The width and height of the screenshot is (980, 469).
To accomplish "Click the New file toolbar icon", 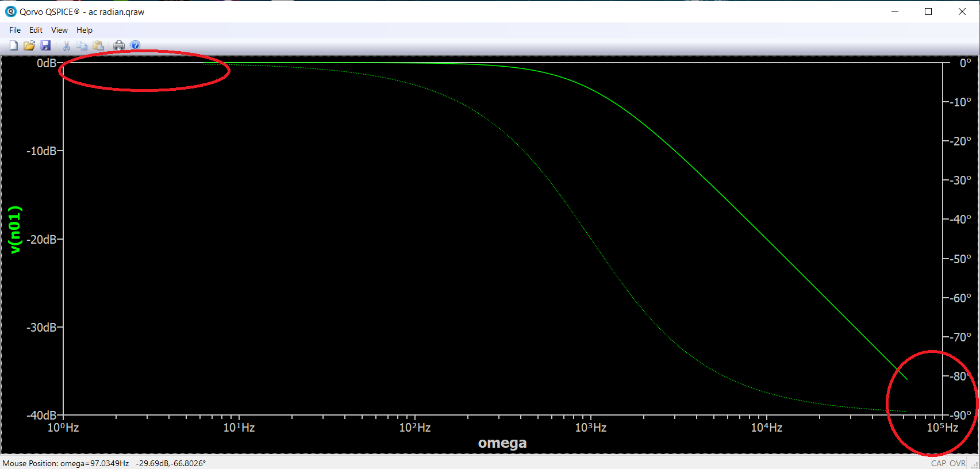I will point(14,45).
